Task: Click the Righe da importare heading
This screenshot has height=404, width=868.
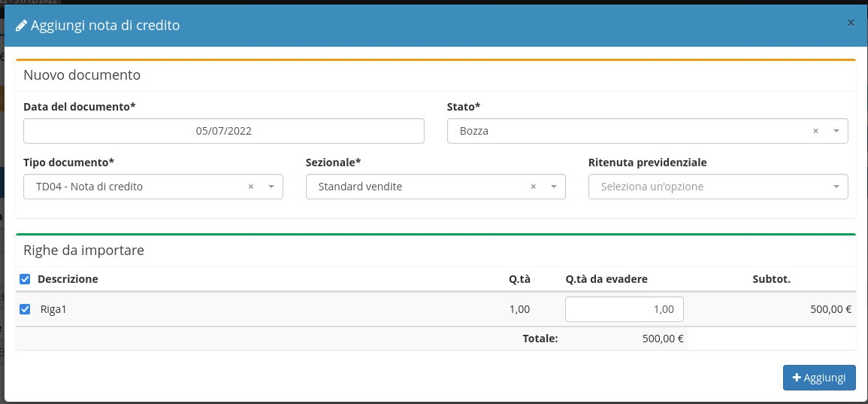Action: coord(83,251)
